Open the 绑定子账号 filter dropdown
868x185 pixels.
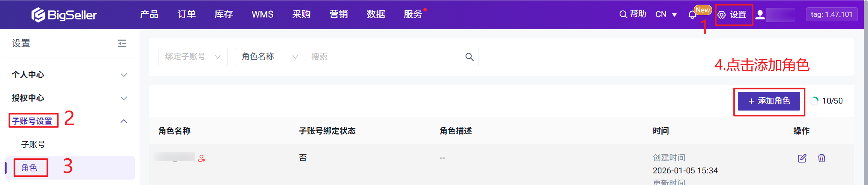(193, 57)
